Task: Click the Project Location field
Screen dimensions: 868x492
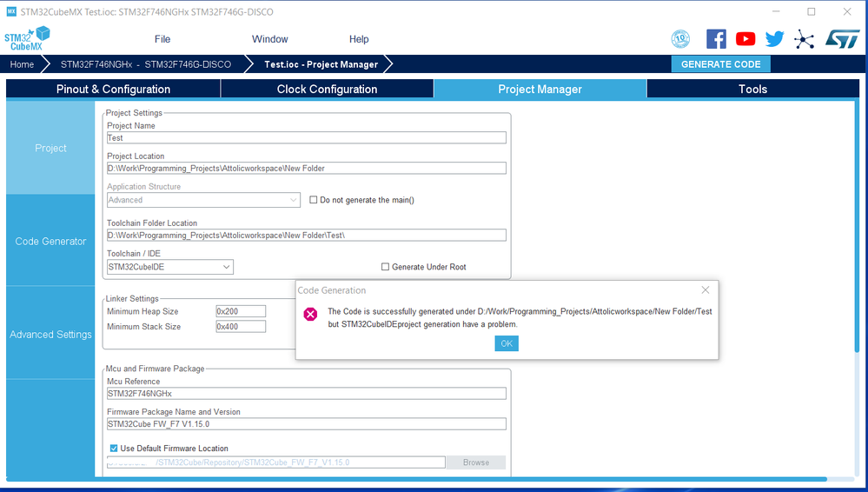Action: point(306,169)
